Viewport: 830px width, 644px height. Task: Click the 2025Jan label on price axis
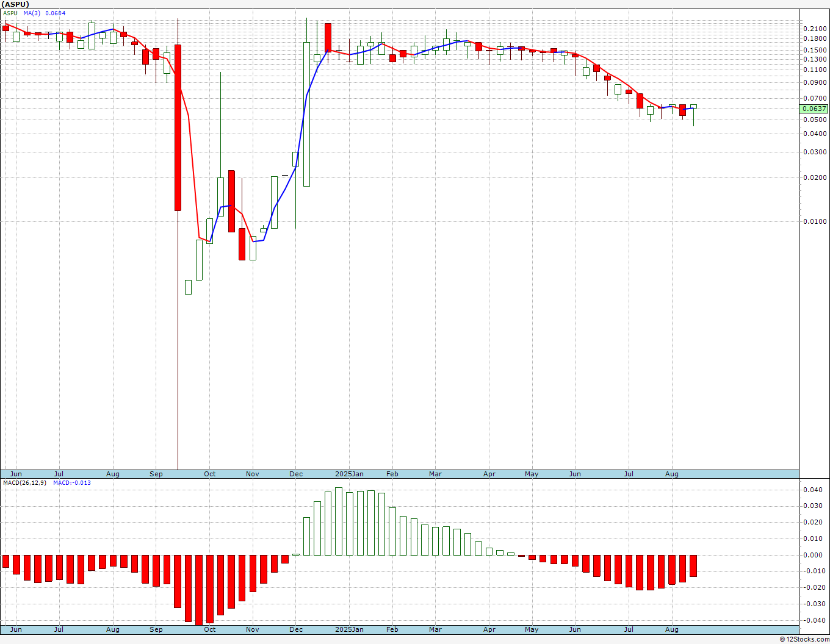pyautogui.click(x=350, y=474)
